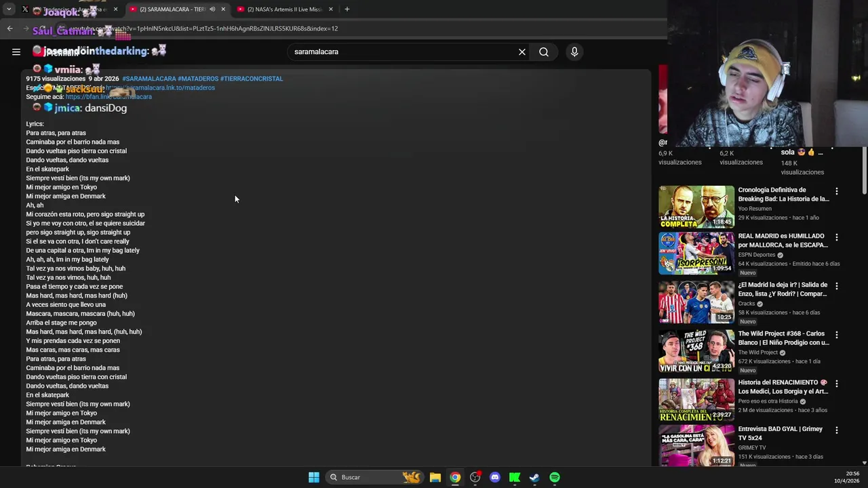Open Google Chrome from the taskbar
Screen dimensions: 868x488
click(455, 477)
